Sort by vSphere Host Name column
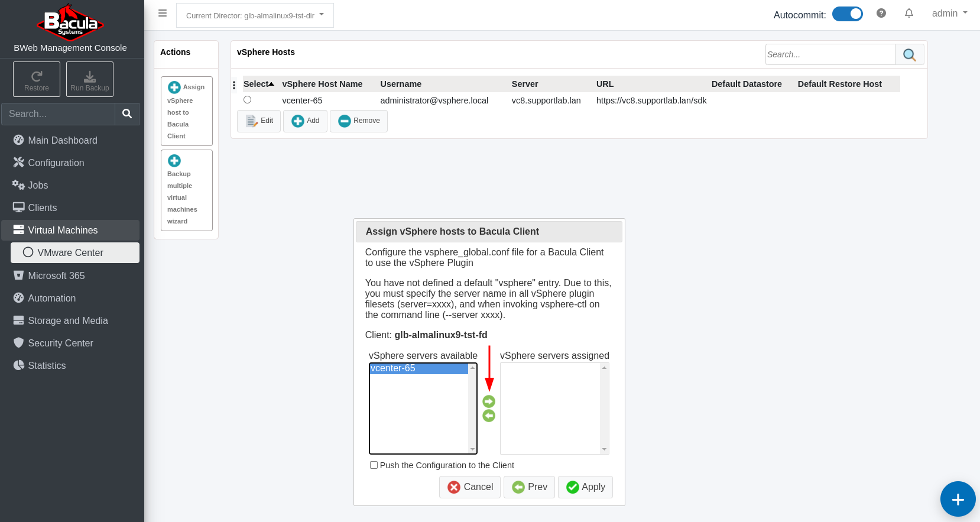 (x=322, y=84)
